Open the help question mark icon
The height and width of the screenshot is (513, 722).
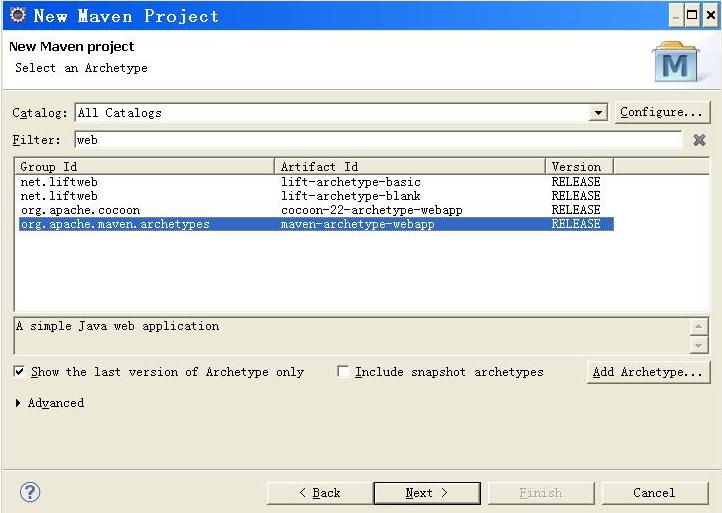30,492
